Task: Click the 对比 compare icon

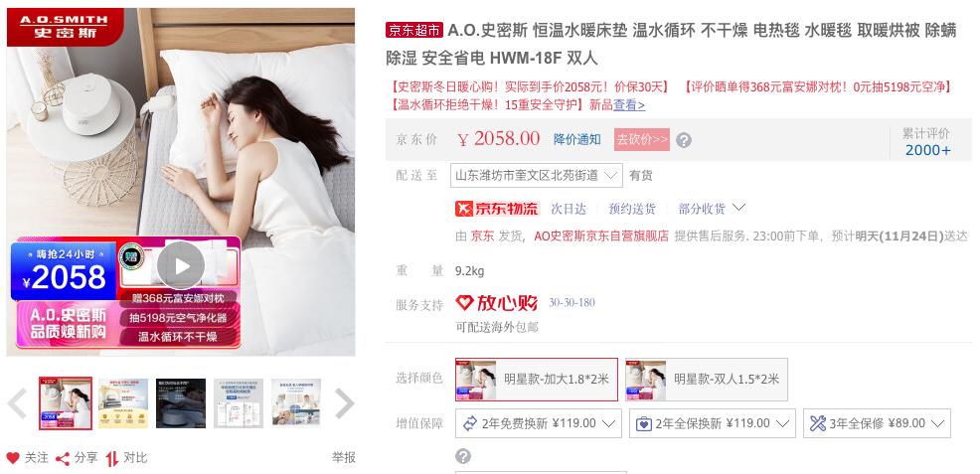Action: pos(112,459)
